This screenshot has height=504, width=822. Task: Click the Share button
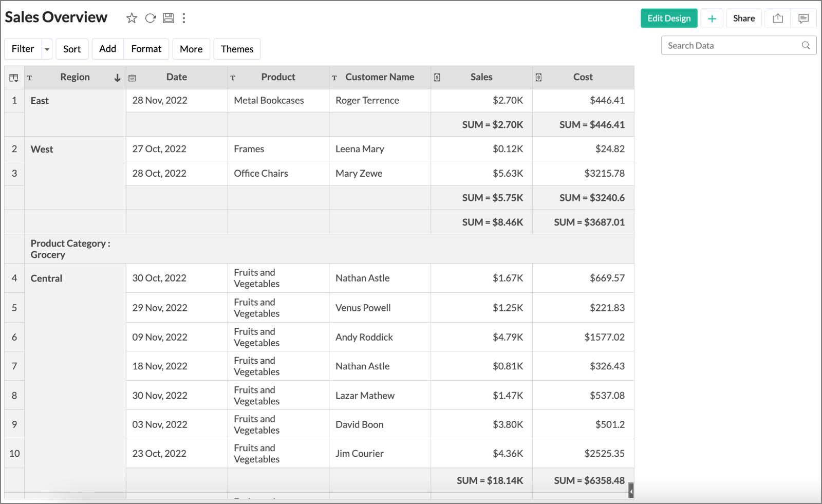click(743, 18)
